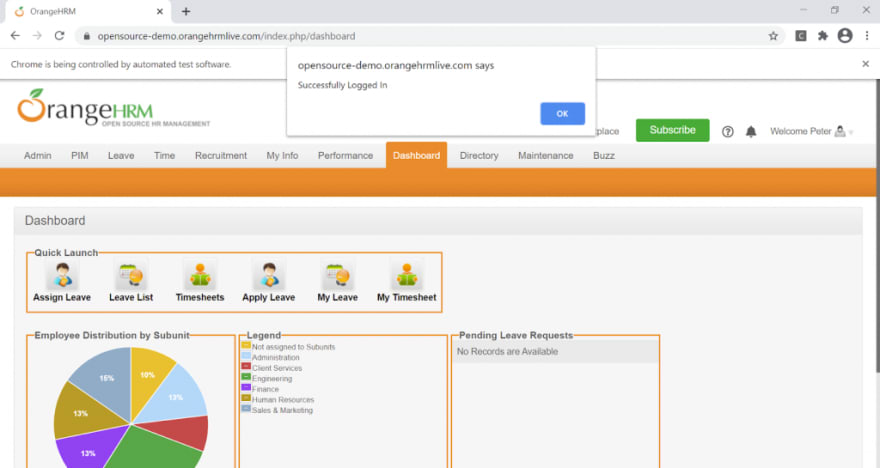
Task: Open a new browser tab
Action: (x=186, y=11)
